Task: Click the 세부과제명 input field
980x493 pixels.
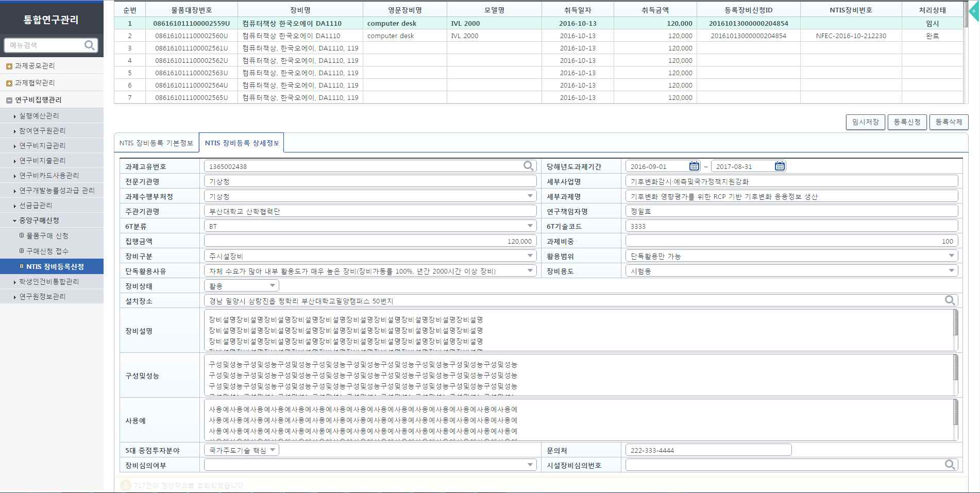Action: pos(791,196)
